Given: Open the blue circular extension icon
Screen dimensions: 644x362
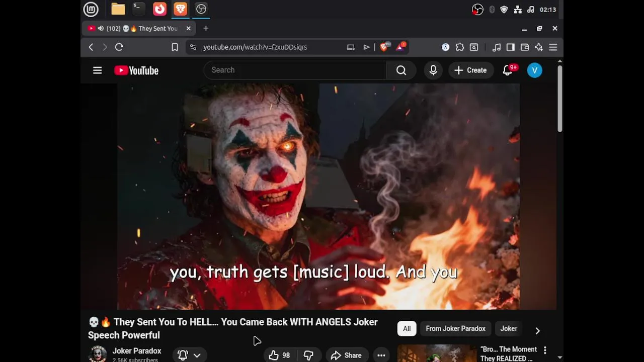Looking at the screenshot, I should 445,47.
